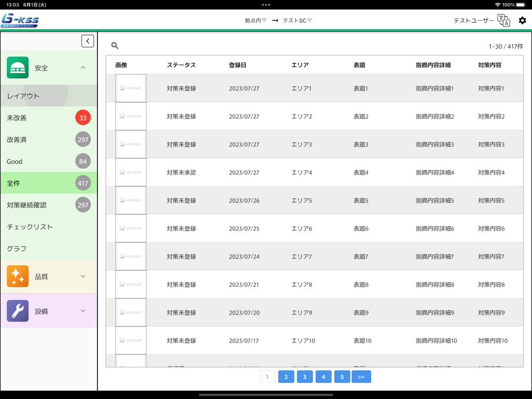Click the date 2023/07/20

click(244, 313)
